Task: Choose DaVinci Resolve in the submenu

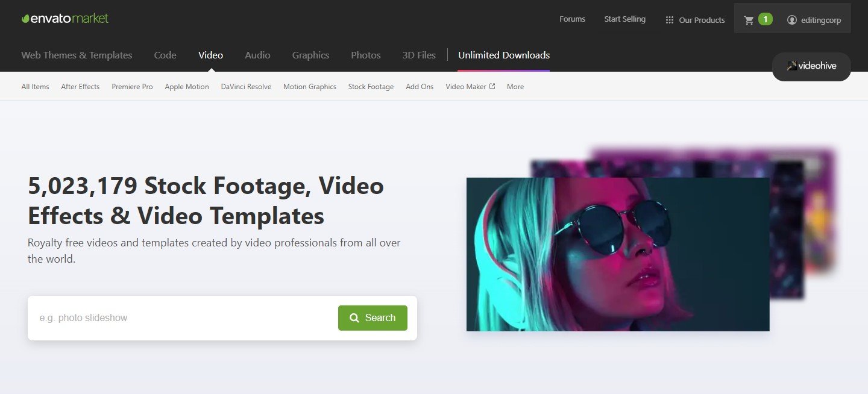Action: click(x=246, y=87)
